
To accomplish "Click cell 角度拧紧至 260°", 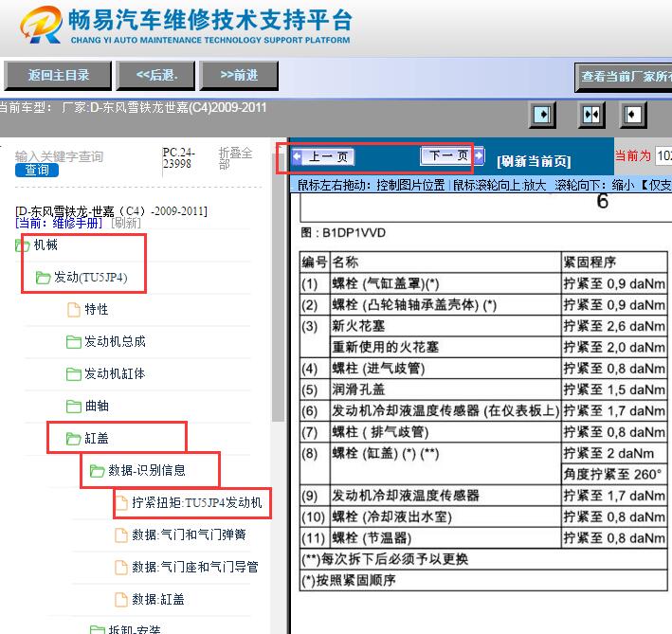I will tap(614, 475).
